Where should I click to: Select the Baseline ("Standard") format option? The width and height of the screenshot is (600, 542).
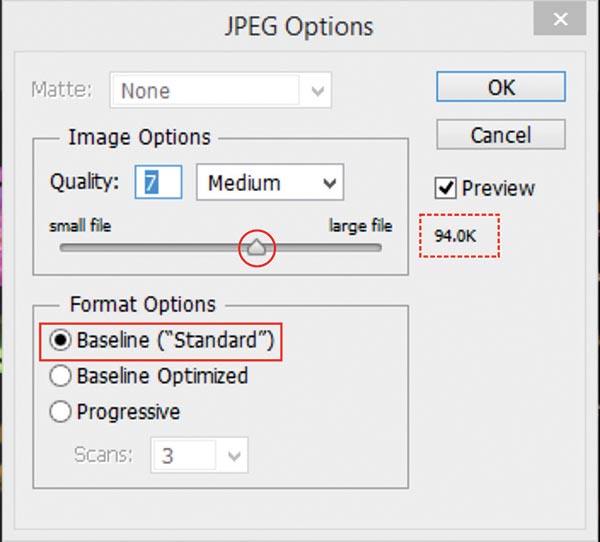(x=60, y=341)
